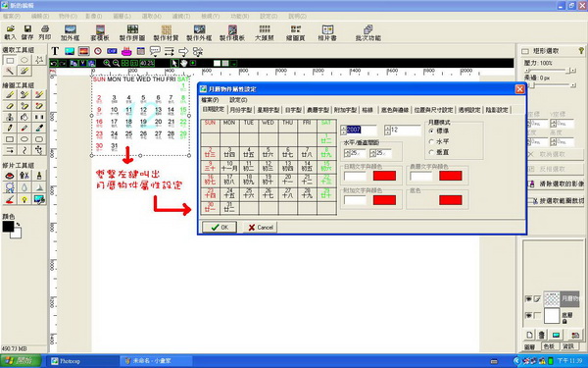Click the OK button

pos(220,228)
